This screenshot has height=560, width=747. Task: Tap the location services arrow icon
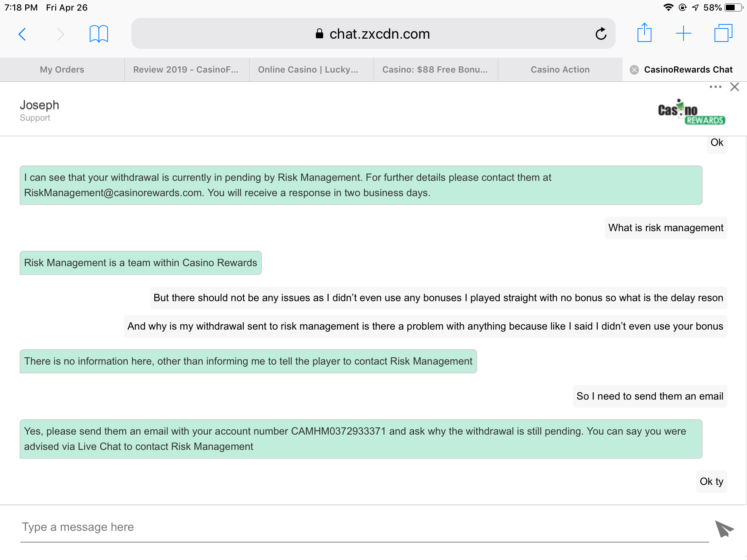tap(696, 7)
